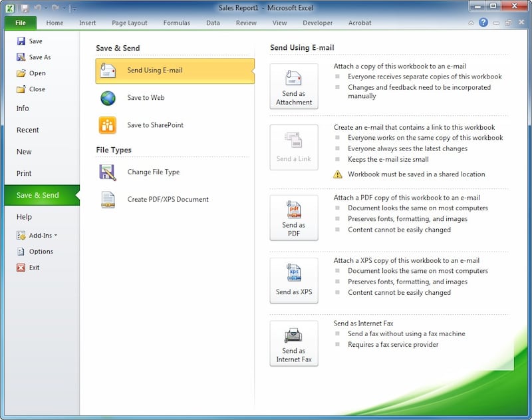
Task: Open Customize Quick Access Toolbar dropdown
Action: pos(73,8)
